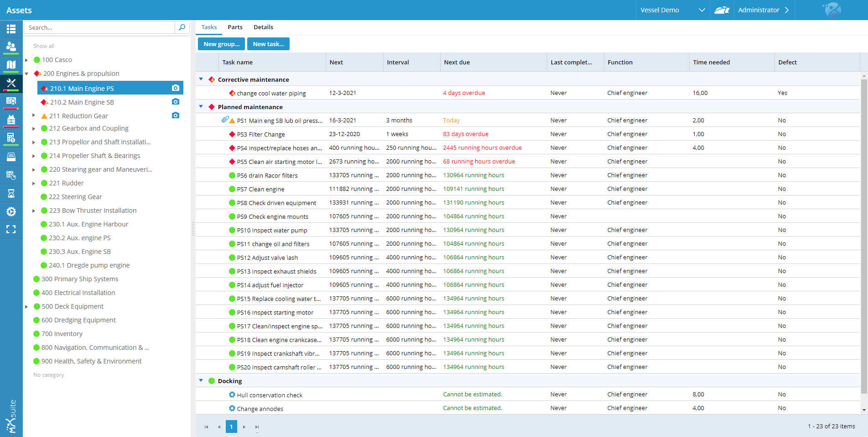Switch to the Parts tab

pyautogui.click(x=235, y=27)
